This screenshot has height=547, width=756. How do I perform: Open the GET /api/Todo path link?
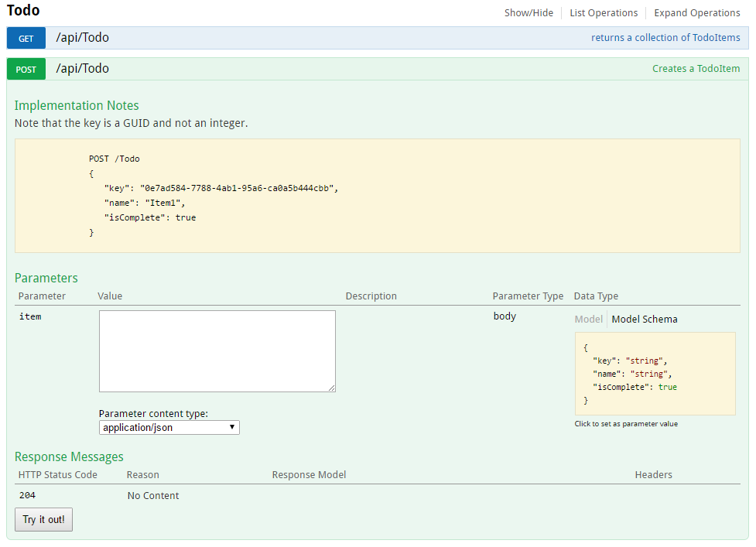[x=83, y=38]
